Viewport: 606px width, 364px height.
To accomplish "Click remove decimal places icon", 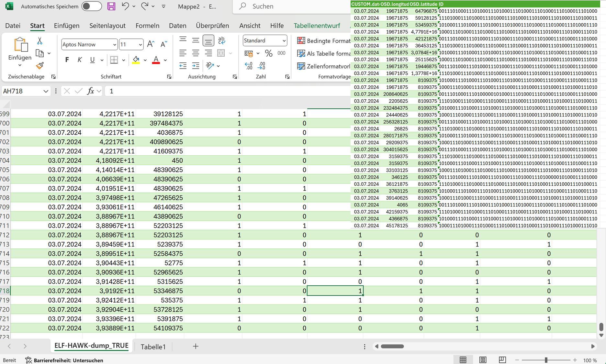I will [x=262, y=66].
